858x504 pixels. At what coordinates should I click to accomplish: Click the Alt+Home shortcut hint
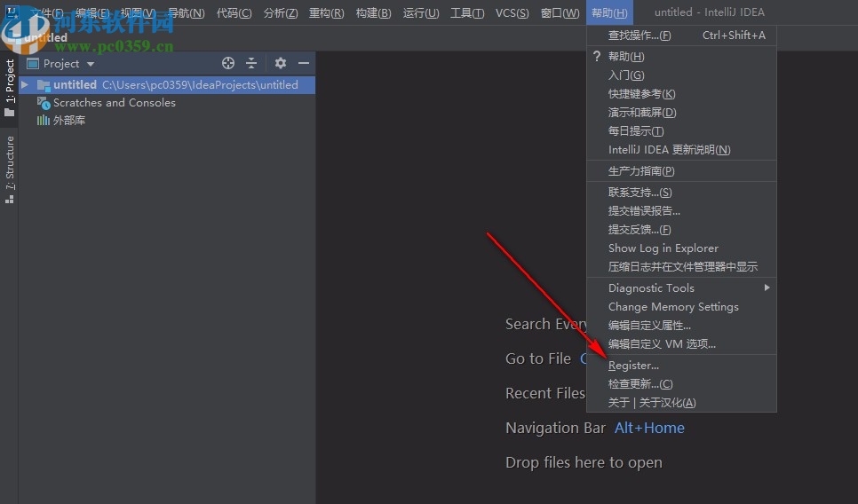[x=649, y=428]
